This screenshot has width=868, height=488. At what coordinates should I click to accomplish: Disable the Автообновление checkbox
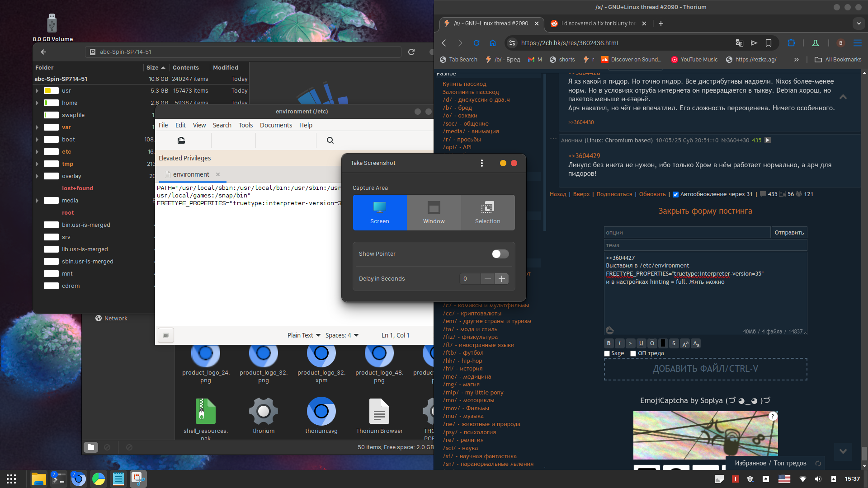pos(675,194)
